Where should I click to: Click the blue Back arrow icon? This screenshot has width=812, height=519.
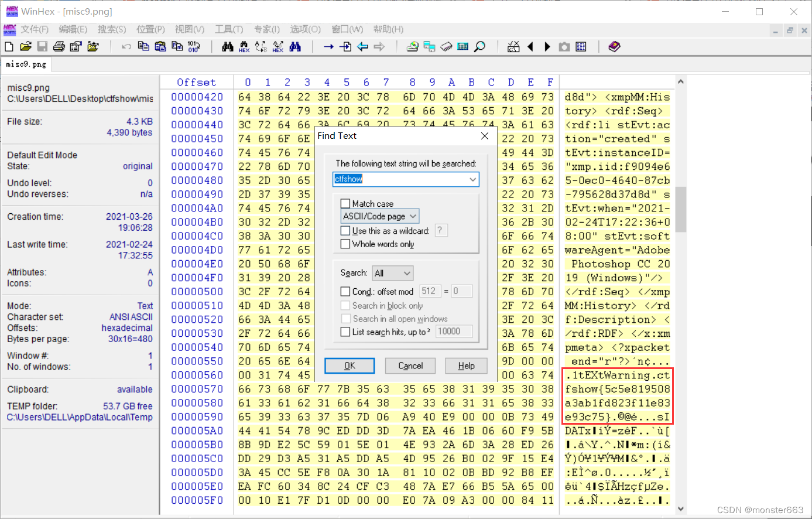coord(362,46)
